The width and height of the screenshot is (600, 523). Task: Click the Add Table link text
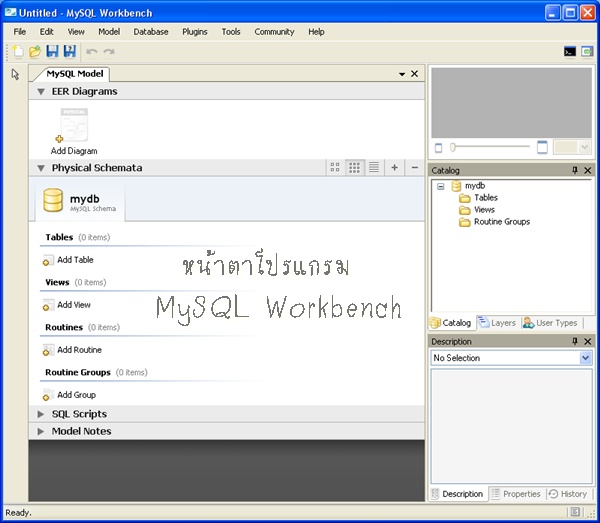tap(75, 260)
